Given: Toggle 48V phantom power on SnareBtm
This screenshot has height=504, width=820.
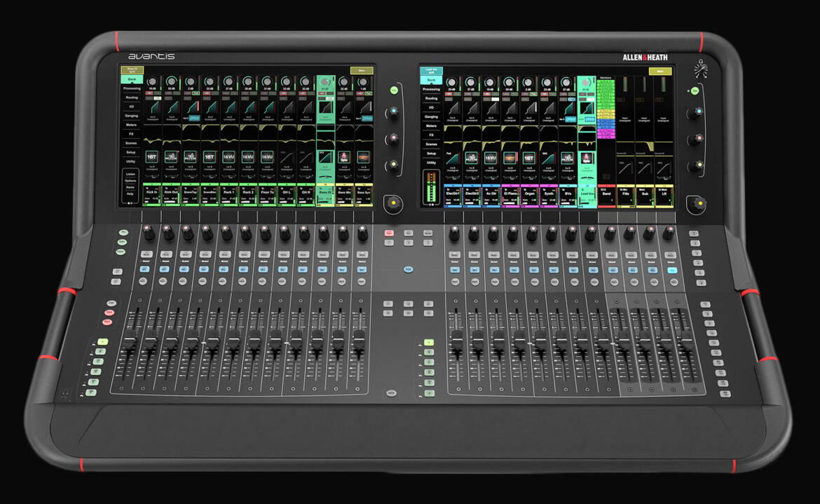Looking at the screenshot, I should (207, 93).
